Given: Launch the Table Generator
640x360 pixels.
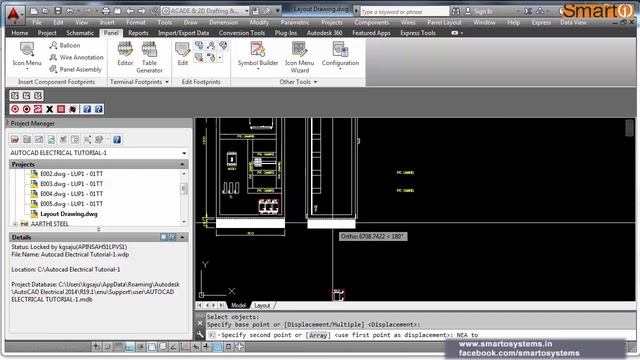Looking at the screenshot, I should point(149,57).
